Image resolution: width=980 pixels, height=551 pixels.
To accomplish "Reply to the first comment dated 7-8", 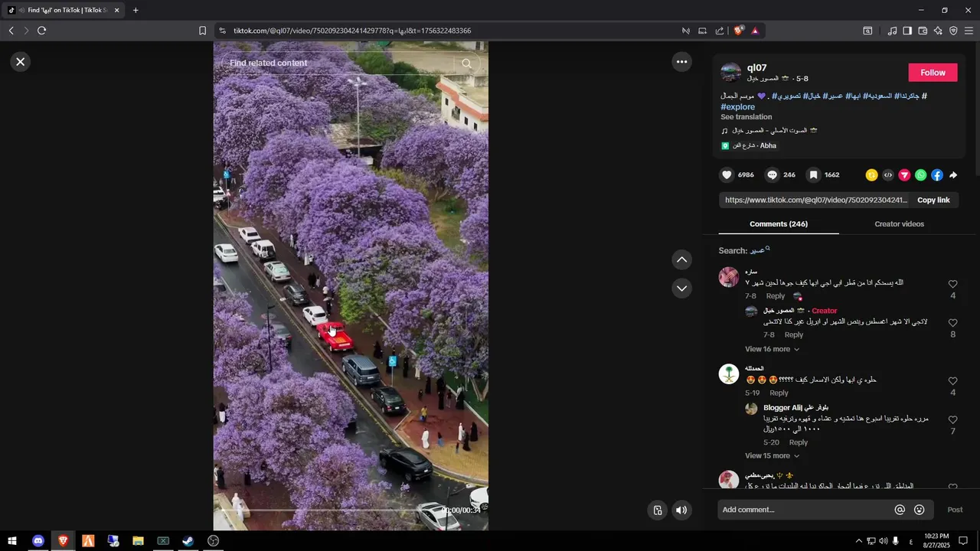I will coord(776,296).
